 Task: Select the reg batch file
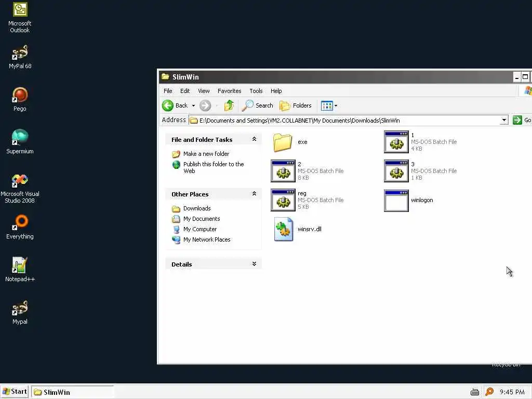308,200
